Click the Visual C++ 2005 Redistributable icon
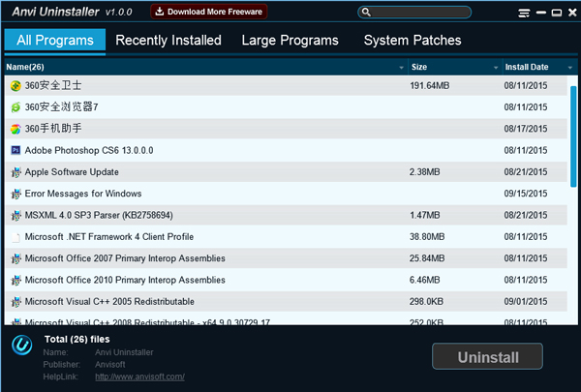581x392 pixels. 15,302
